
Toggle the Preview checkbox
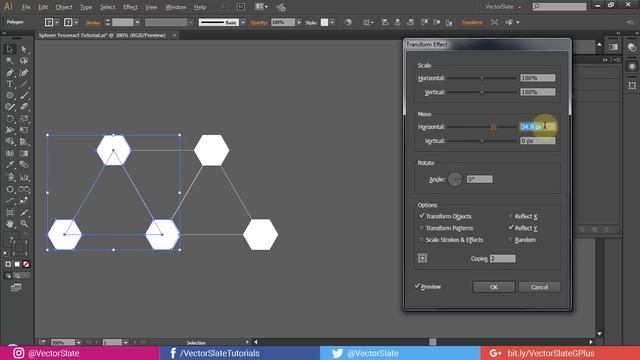tap(417, 287)
